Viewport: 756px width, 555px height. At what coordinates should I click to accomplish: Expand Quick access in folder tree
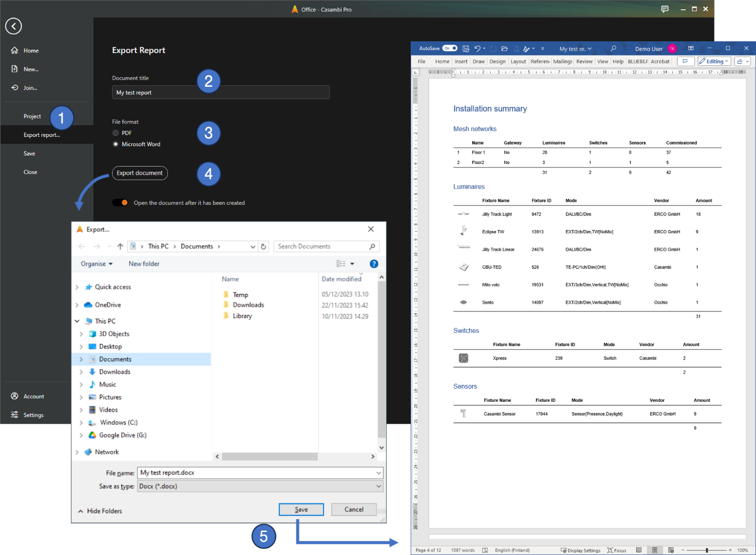(77, 287)
